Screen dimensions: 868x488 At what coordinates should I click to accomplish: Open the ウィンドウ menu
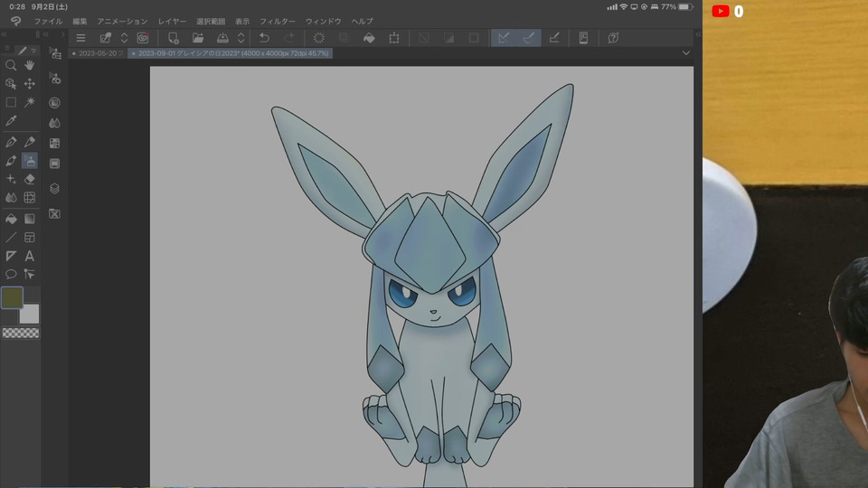point(324,22)
